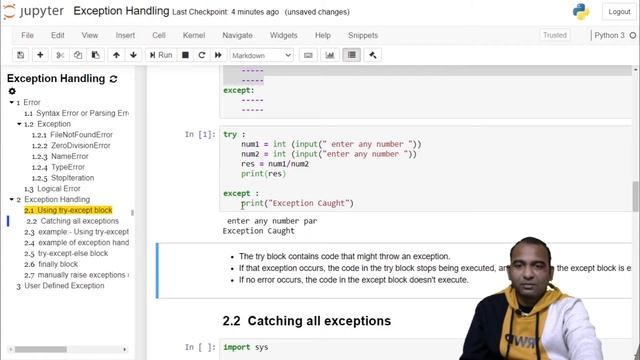Open the cell type Markdown dropdown
The image size is (640, 360).
coord(262,55)
